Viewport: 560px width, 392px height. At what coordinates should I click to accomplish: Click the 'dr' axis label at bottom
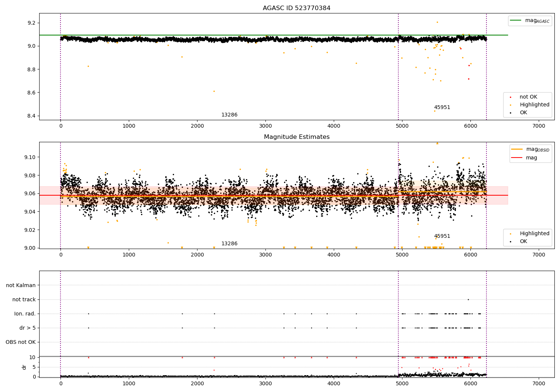pyautogui.click(x=24, y=367)
